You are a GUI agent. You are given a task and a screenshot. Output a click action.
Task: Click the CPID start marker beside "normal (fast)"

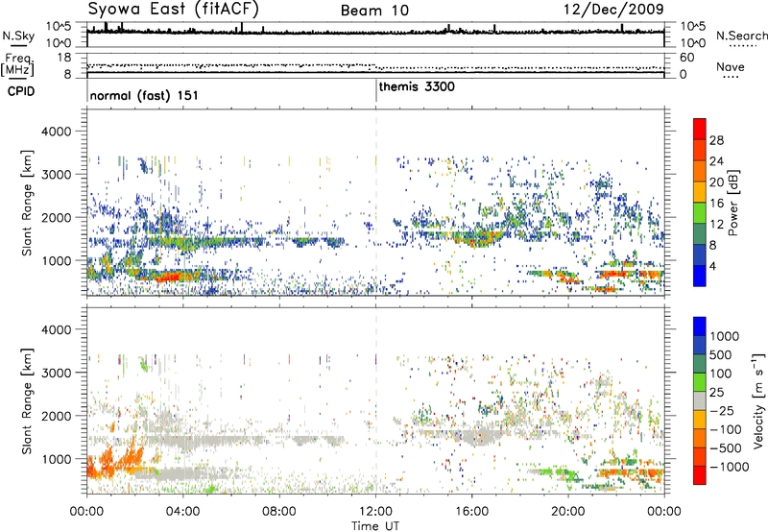pos(87,91)
